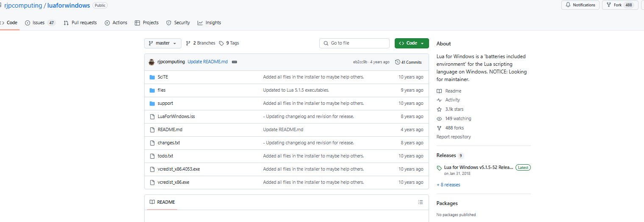
Task: Open LuaForWindows.iss file
Action: pos(176,117)
